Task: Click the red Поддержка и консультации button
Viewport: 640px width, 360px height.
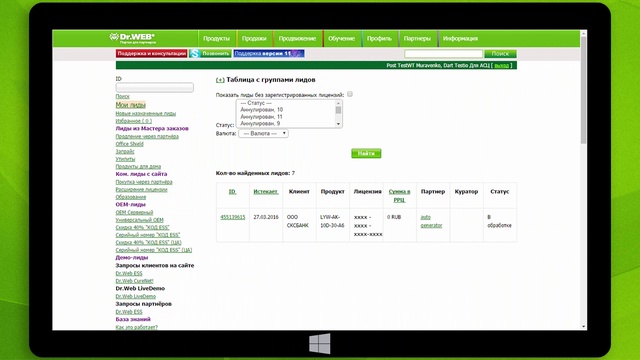Action: 151,53
